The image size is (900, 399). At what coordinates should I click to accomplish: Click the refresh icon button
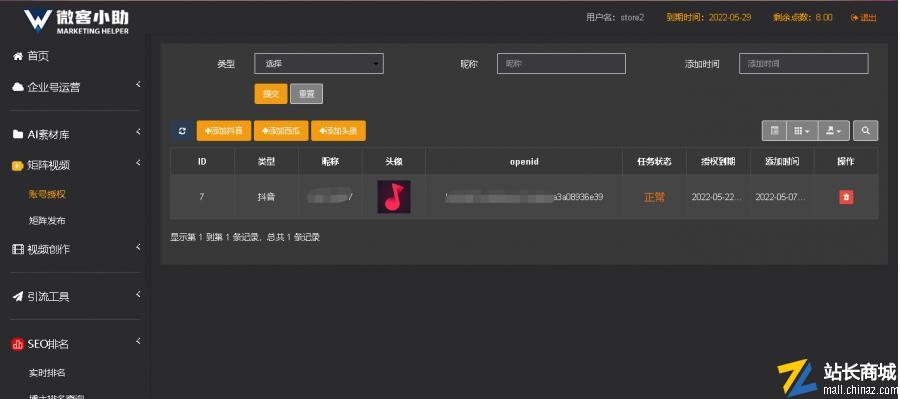[182, 131]
